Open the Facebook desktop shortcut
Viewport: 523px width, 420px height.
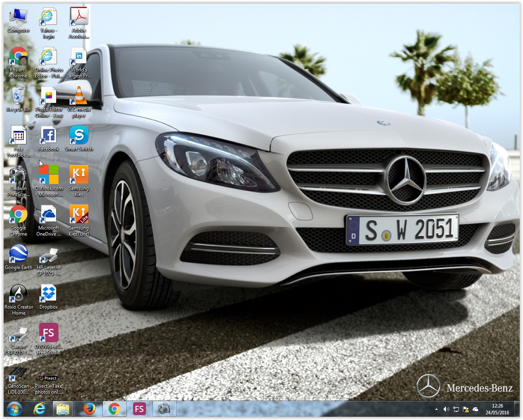48,139
